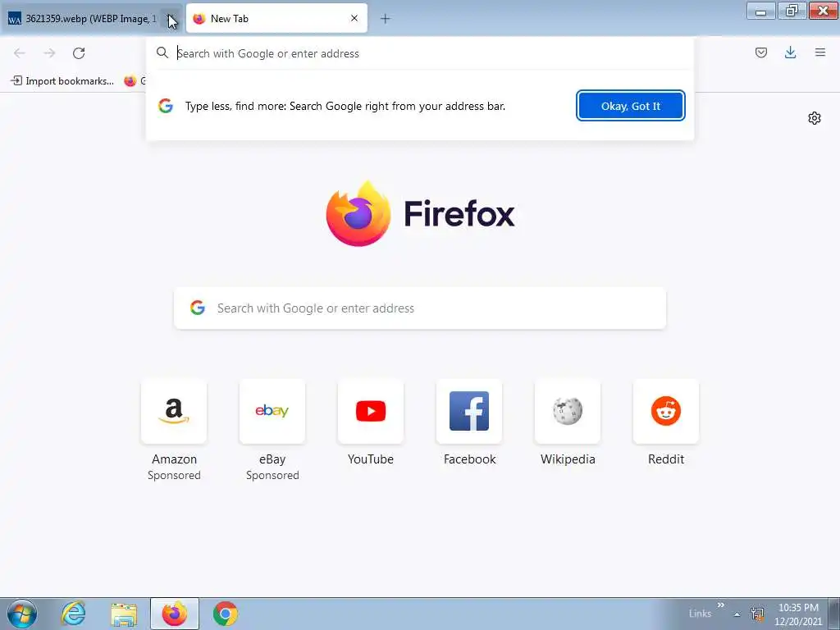The width and height of the screenshot is (840, 630).
Task: Click the Okay, Got It button
Action: 631,106
